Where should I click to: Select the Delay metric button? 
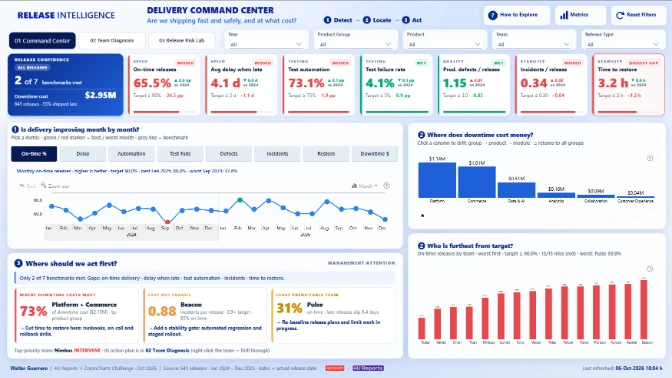click(83, 154)
